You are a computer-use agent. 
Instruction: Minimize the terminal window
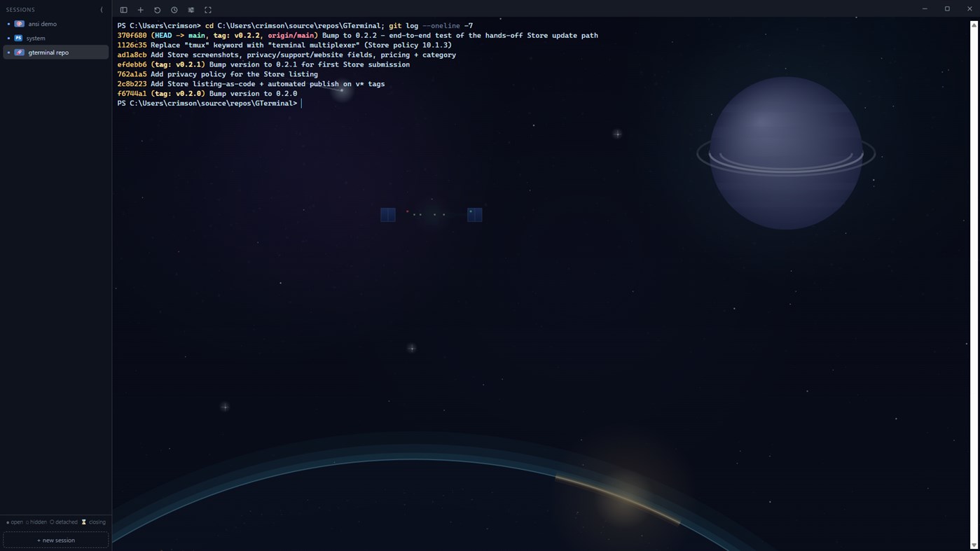pos(925,9)
